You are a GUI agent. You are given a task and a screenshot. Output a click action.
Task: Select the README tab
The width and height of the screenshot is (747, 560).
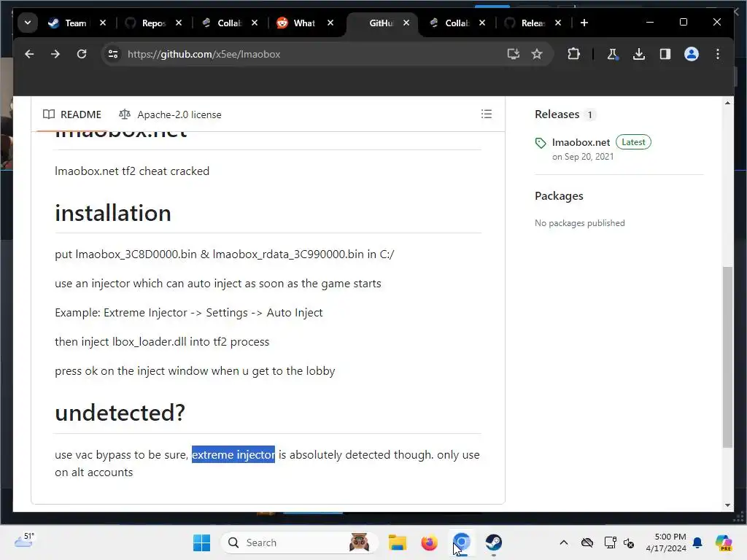pos(72,114)
